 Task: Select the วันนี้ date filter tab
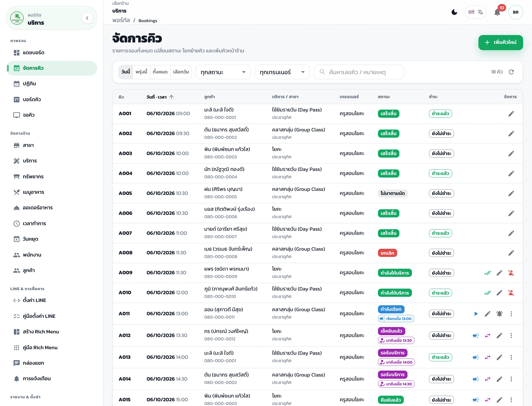(x=125, y=72)
